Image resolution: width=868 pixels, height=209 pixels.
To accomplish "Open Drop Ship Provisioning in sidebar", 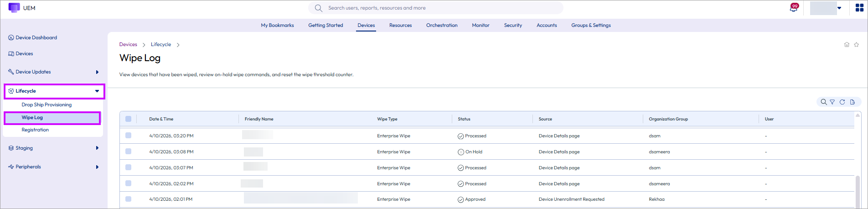I will click(46, 104).
